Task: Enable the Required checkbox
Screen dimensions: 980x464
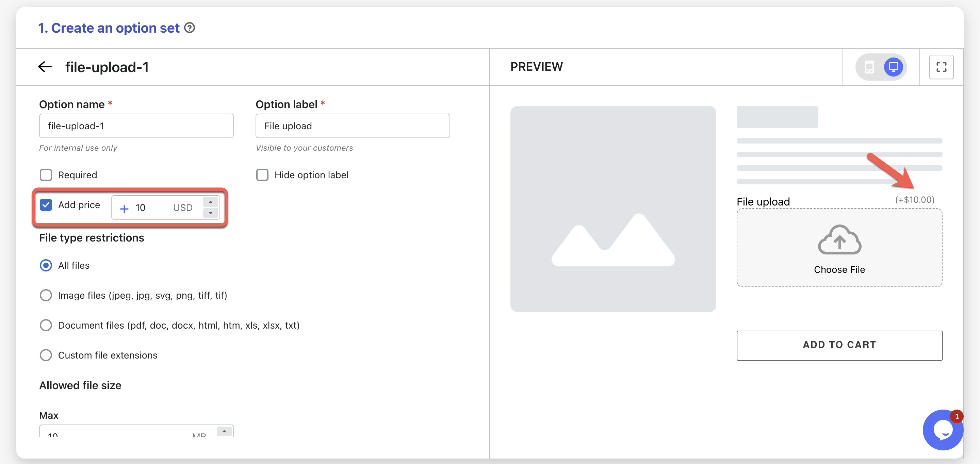Action: coord(46,175)
